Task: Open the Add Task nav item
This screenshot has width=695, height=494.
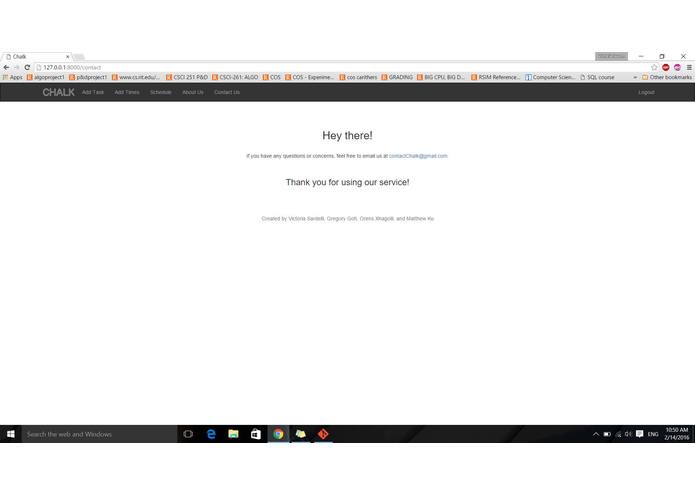Action: [93, 92]
